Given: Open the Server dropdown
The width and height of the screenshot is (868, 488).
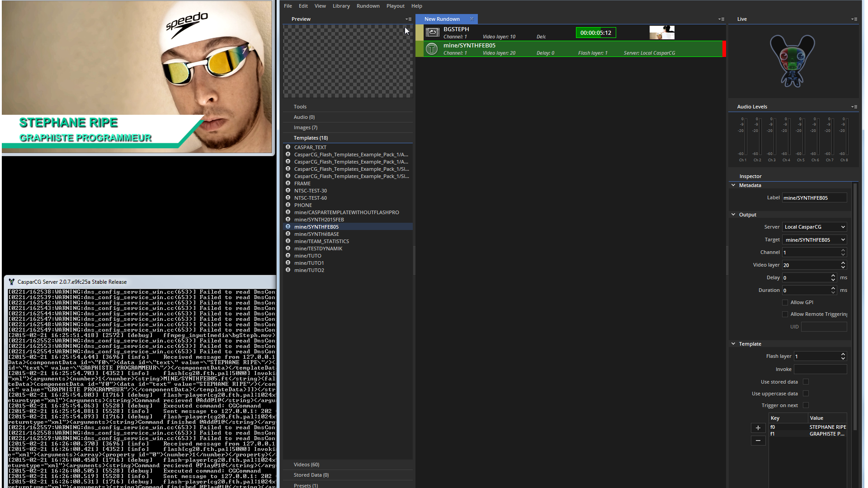Looking at the screenshot, I should (815, 227).
